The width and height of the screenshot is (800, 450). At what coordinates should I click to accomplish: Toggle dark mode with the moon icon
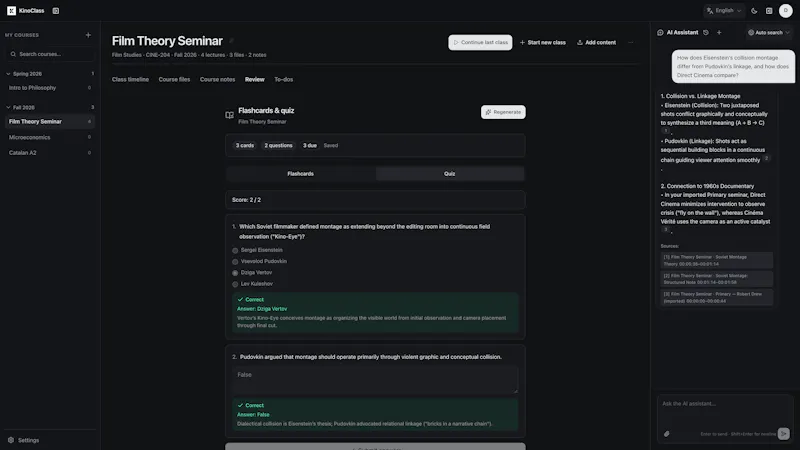[754, 11]
